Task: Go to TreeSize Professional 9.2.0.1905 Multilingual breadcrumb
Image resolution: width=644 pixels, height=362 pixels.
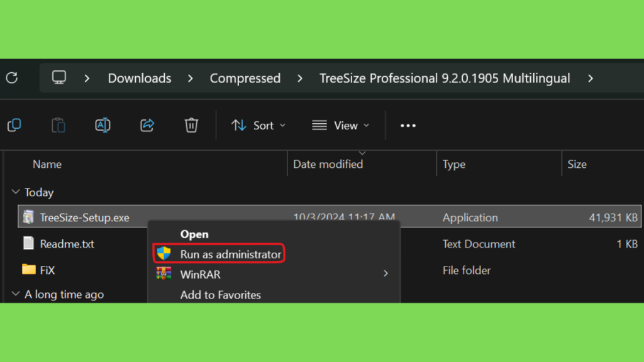Action: click(445, 78)
